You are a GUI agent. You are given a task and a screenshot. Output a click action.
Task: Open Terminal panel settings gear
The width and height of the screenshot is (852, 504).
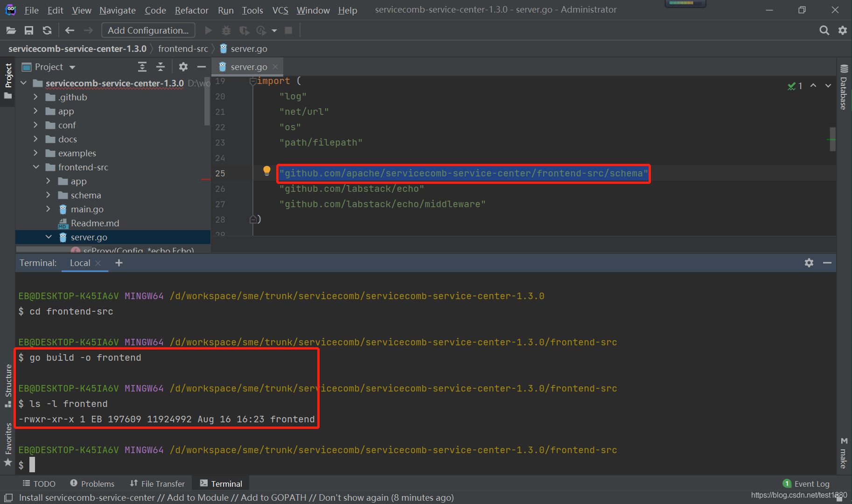click(x=809, y=263)
